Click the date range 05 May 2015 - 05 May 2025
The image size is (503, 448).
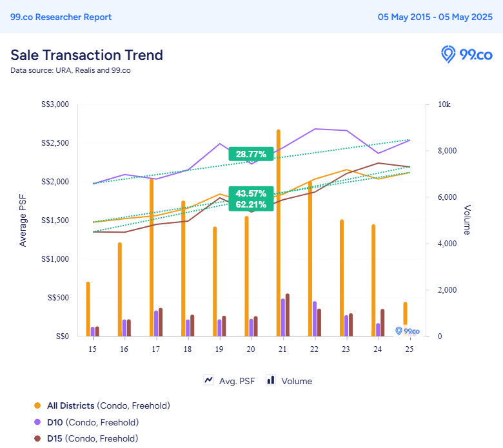[435, 17]
